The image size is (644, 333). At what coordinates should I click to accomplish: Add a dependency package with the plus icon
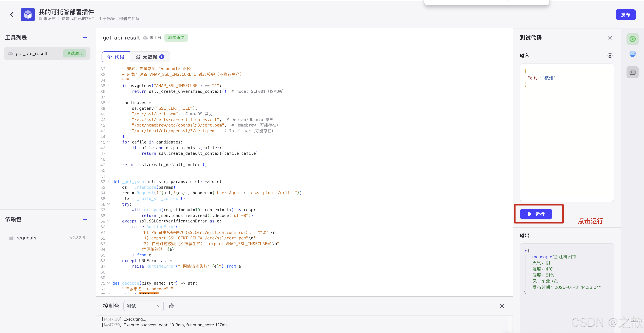85,219
